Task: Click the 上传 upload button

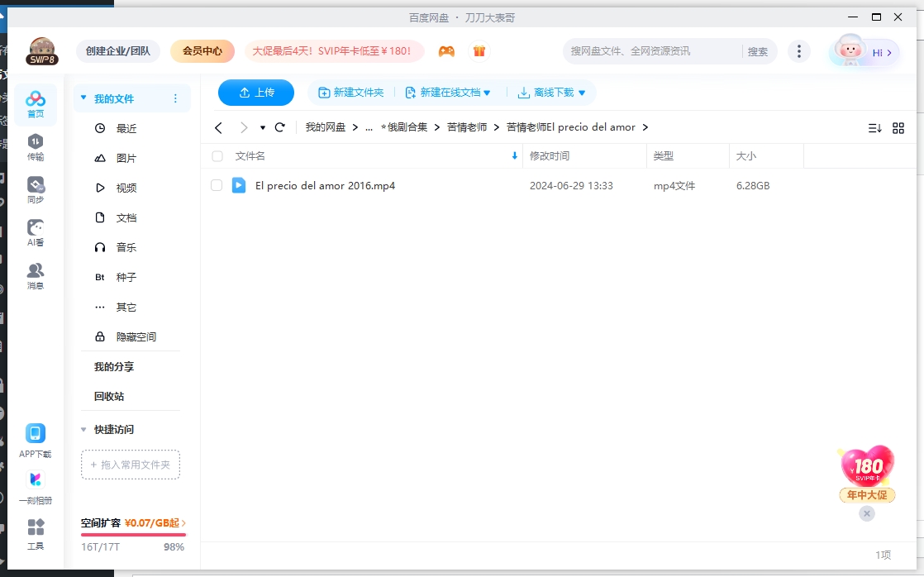Action: click(x=256, y=92)
